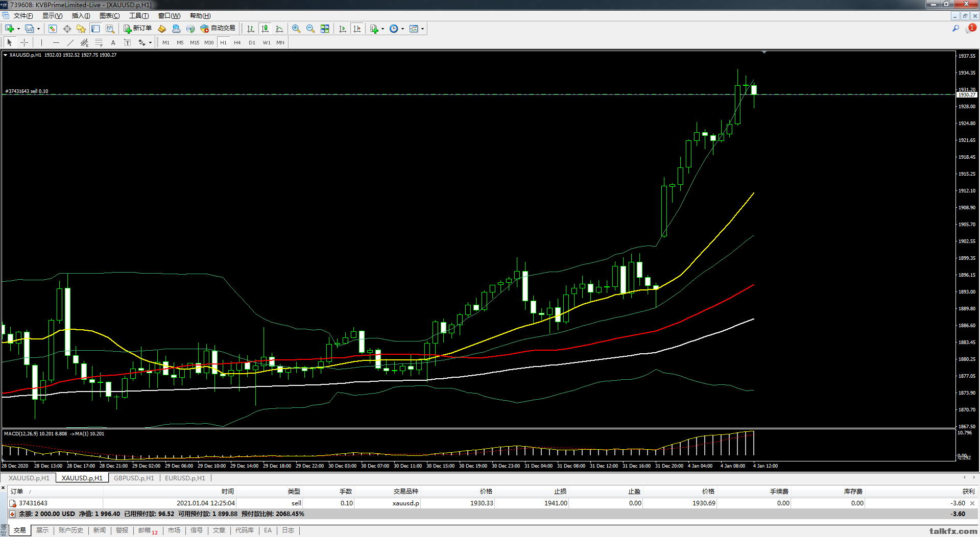Image resolution: width=980 pixels, height=537 pixels.
Task: Select the trendline drawing tool
Action: click(70, 42)
